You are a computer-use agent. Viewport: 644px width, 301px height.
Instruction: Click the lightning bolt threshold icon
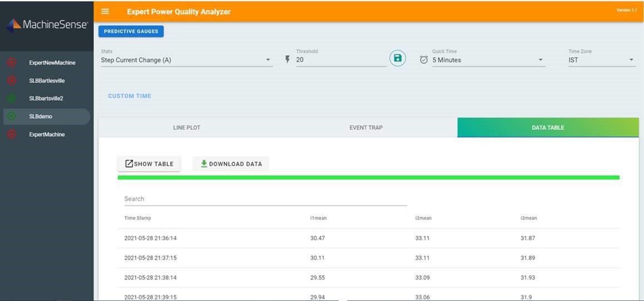coord(288,60)
